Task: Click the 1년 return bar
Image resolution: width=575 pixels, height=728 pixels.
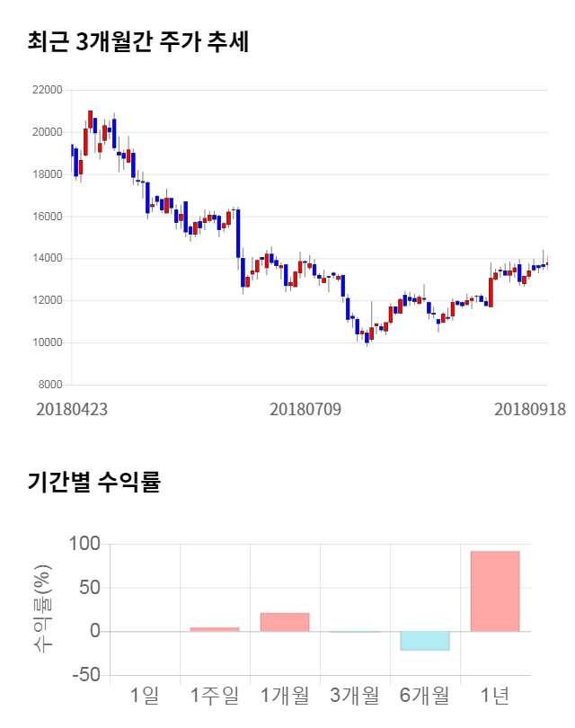Action: pos(495,590)
